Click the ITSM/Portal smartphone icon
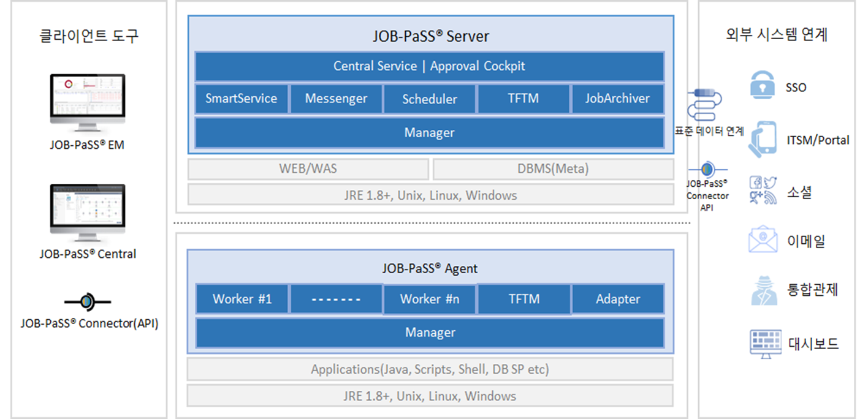Screen dimensions: 868x419 (764, 139)
